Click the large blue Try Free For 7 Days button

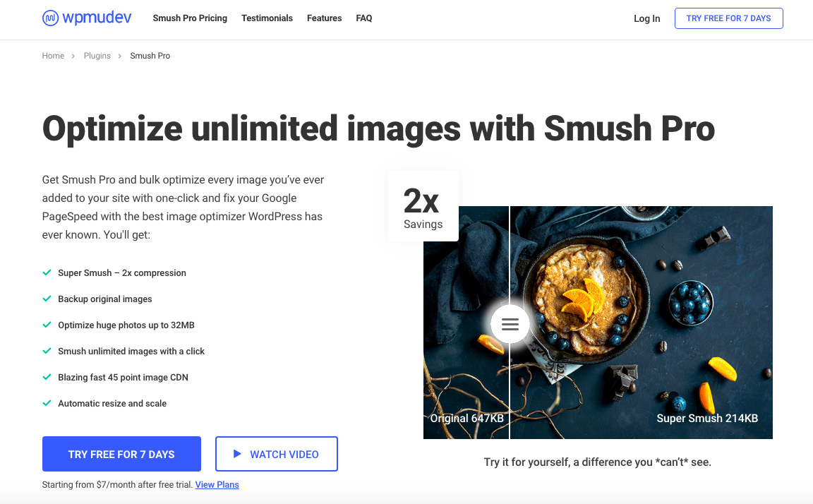(x=121, y=454)
